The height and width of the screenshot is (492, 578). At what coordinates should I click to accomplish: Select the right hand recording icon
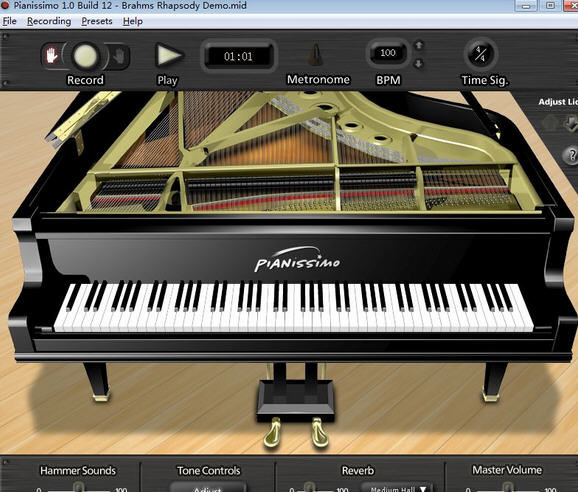coord(118,56)
